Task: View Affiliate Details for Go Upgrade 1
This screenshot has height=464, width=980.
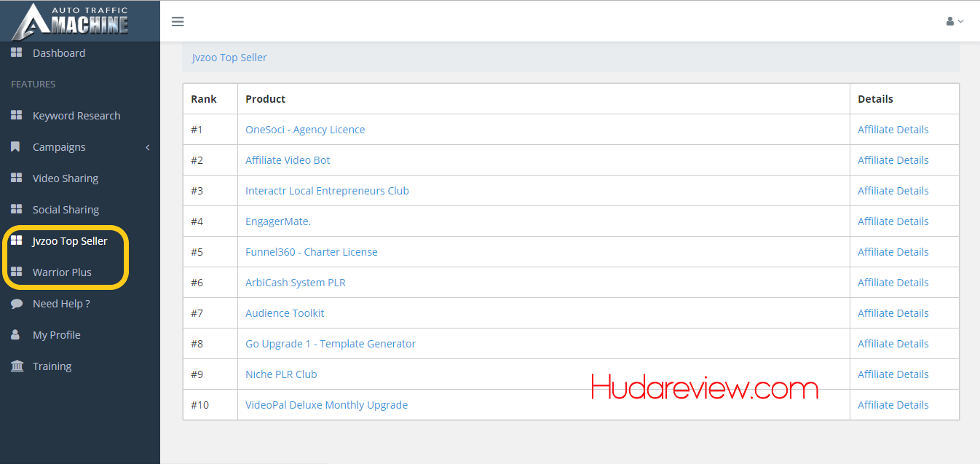Action: pyautogui.click(x=893, y=344)
